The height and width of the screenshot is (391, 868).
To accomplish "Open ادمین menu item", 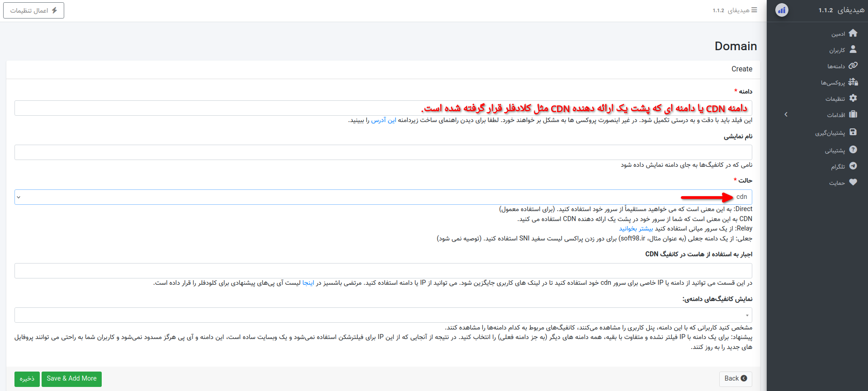I will 838,34.
